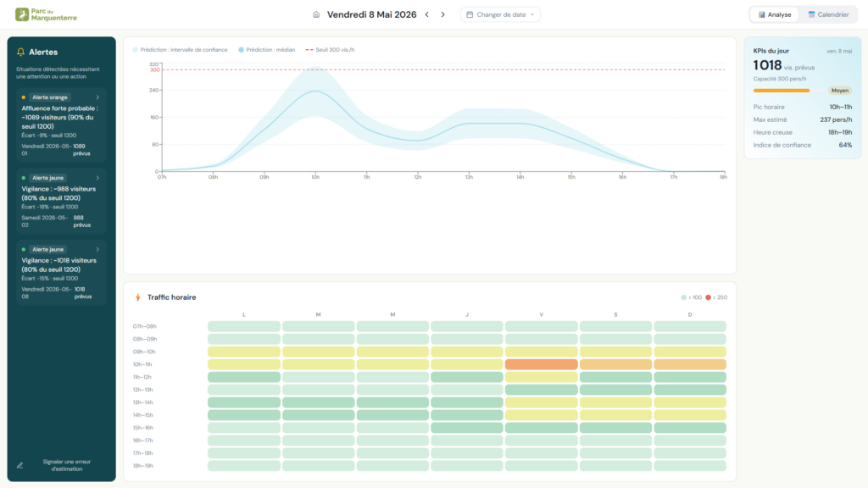Click Signaler une erreur d'estimation
The image size is (868, 488).
(66, 465)
